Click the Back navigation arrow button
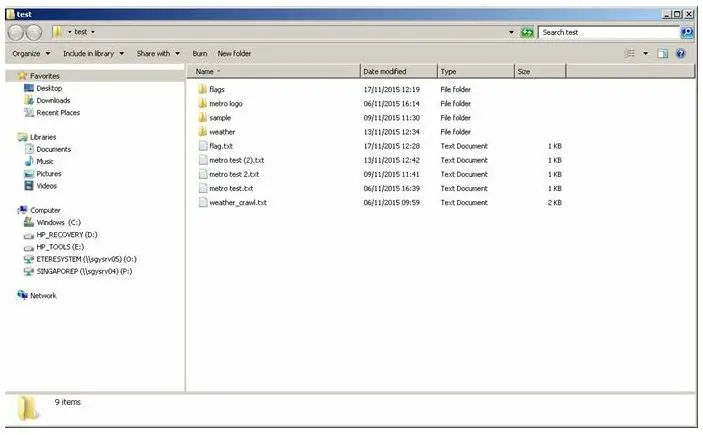703x435 pixels. click(15, 32)
